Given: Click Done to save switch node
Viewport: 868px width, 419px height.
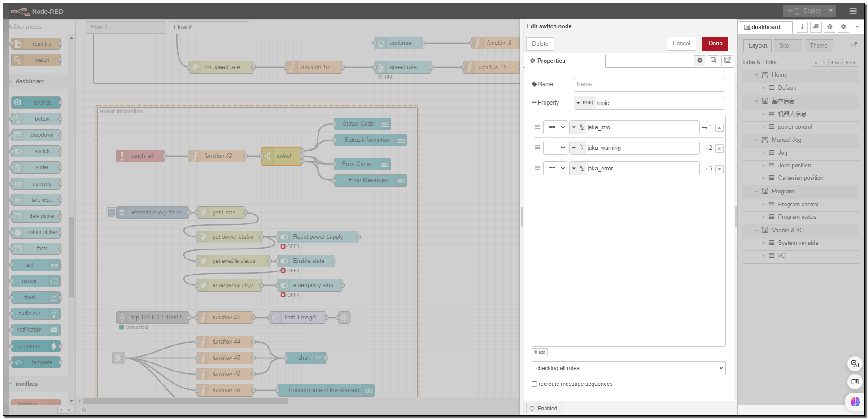Looking at the screenshot, I should coord(715,44).
